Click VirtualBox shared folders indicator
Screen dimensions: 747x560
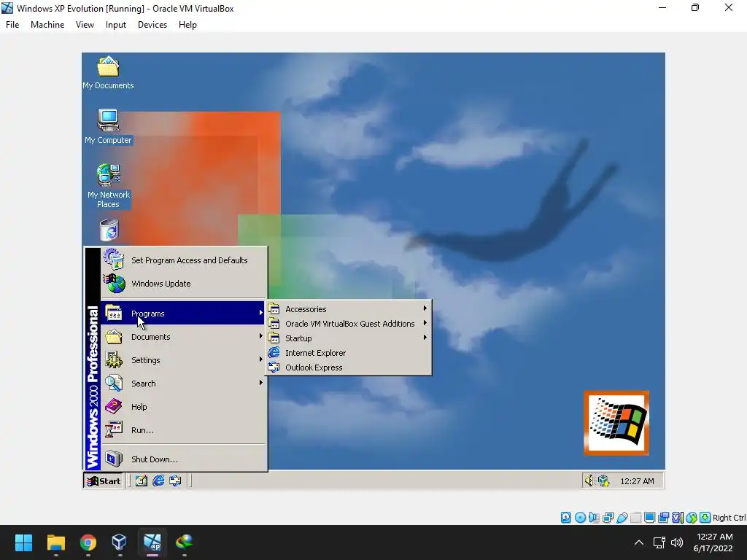point(635,518)
